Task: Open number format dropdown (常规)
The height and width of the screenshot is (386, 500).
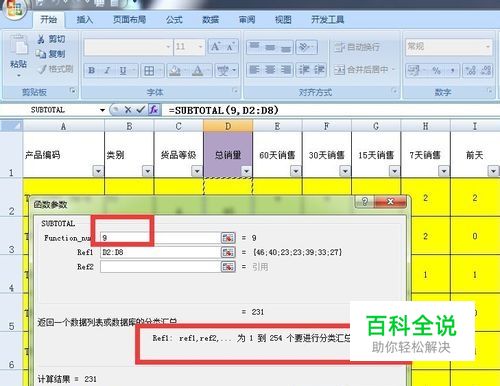Action: point(488,46)
